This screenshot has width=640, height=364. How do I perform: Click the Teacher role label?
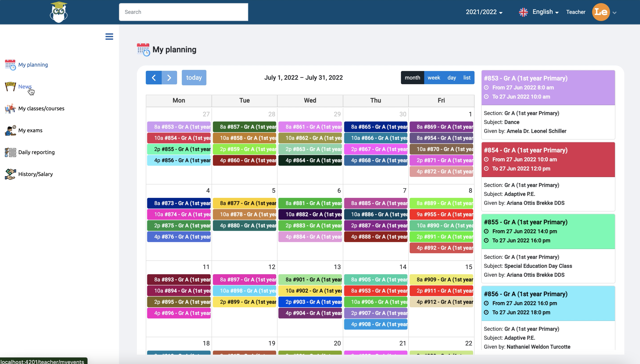(576, 12)
